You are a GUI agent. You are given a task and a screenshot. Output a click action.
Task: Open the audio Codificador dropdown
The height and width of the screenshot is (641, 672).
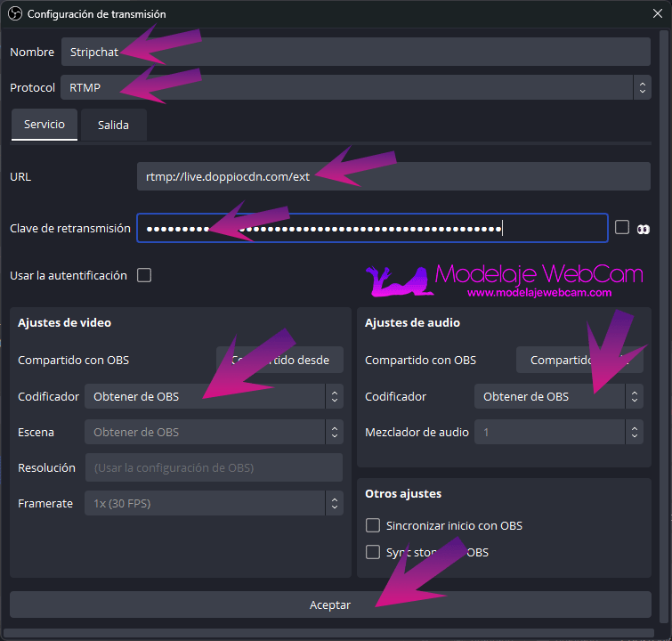pyautogui.click(x=558, y=396)
